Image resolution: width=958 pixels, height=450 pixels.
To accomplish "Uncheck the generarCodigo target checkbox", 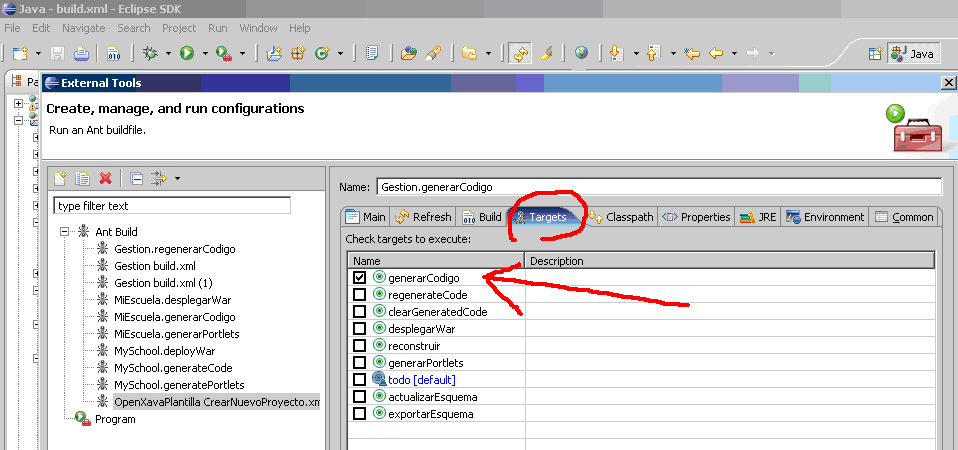I will pos(359,277).
